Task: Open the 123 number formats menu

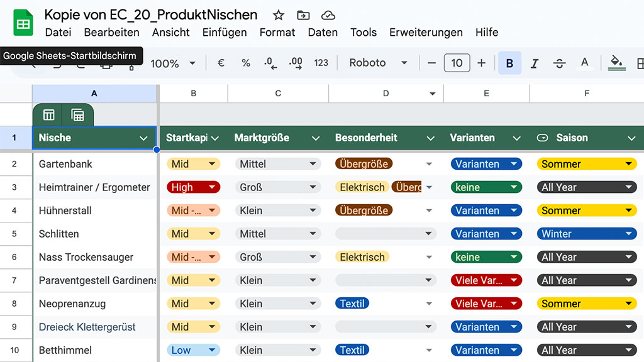Action: [x=321, y=63]
